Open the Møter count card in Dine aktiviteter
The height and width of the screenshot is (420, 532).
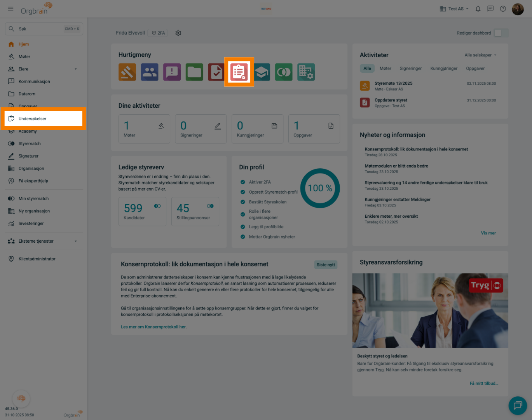click(144, 129)
